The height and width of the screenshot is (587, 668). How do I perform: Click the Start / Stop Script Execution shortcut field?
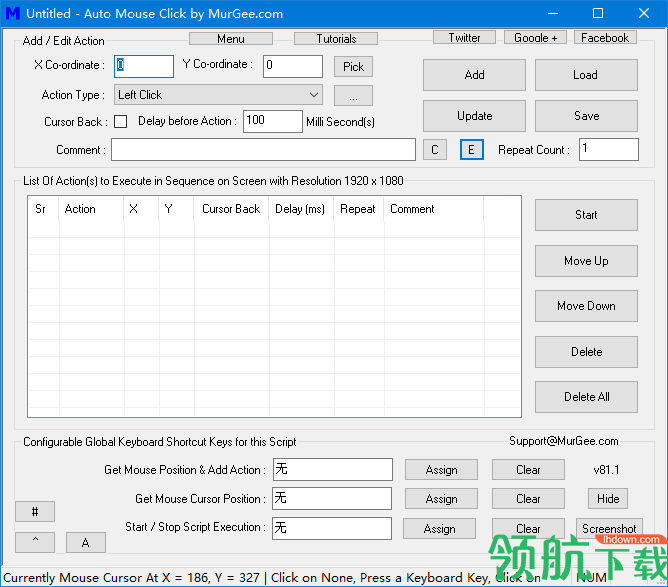click(332, 528)
